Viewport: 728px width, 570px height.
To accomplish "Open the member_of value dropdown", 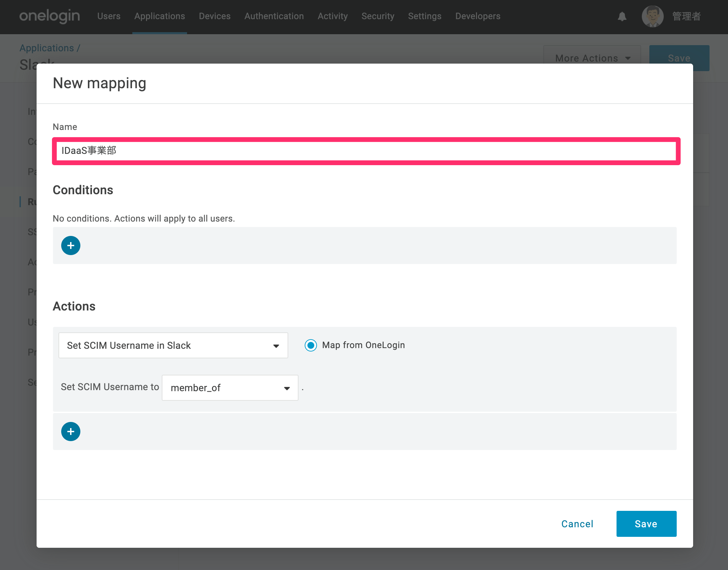I will point(230,388).
